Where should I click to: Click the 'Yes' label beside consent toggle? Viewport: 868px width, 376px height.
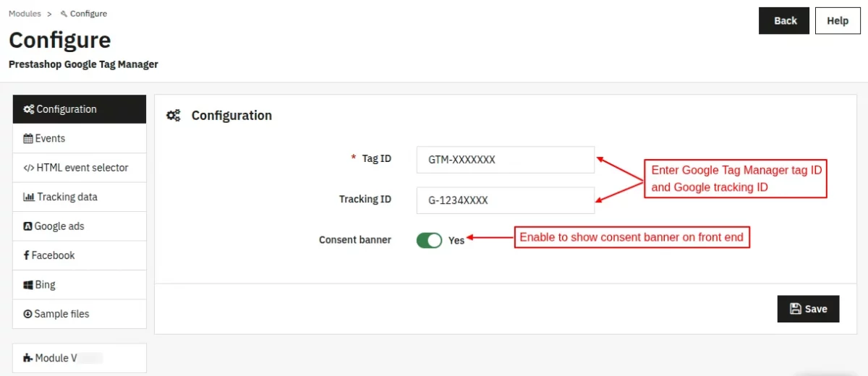456,240
